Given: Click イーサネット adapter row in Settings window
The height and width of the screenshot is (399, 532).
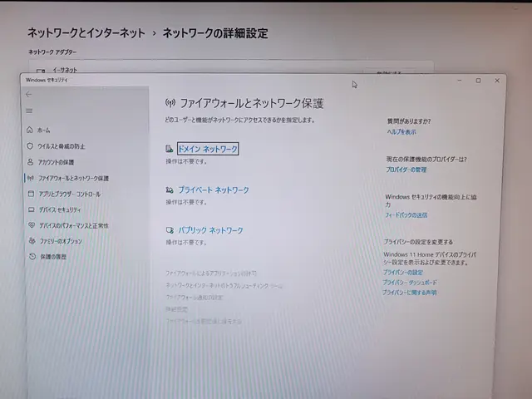Looking at the screenshot, I should pos(231,68).
